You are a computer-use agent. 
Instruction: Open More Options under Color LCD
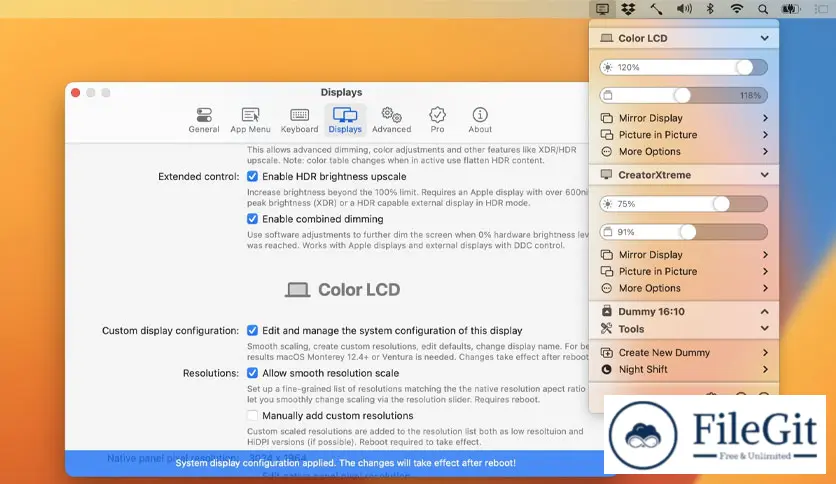coord(684,151)
